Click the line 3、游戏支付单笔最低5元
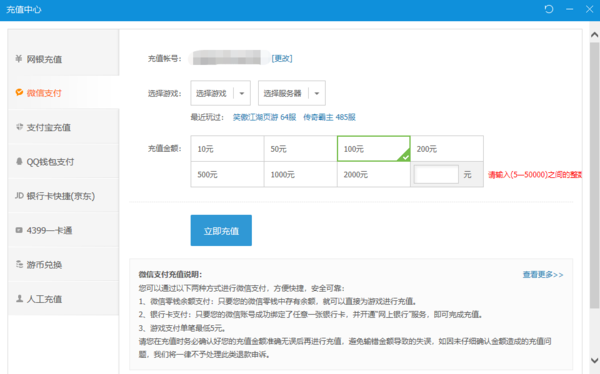 [x=182, y=328]
